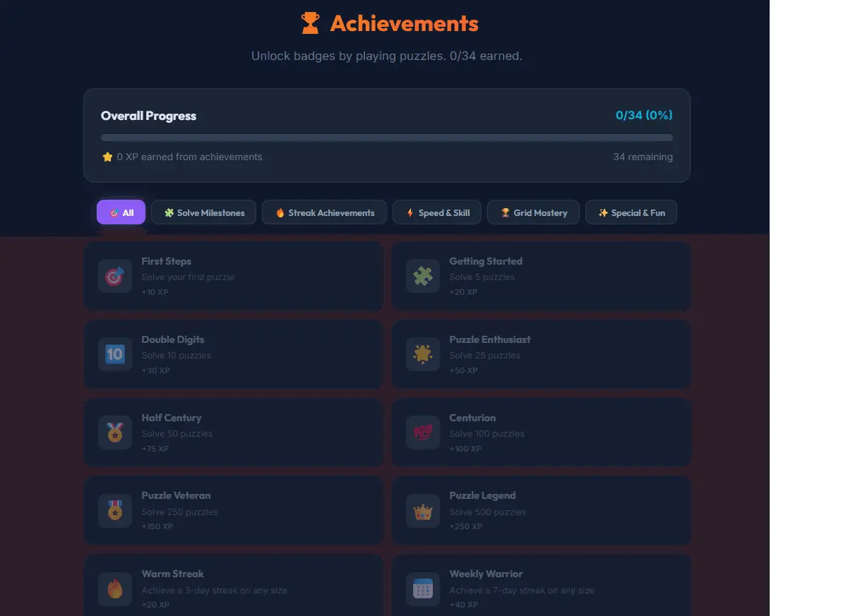Click the Puzzle Veteran title text
Screen dimensions: 848x616
pos(176,495)
